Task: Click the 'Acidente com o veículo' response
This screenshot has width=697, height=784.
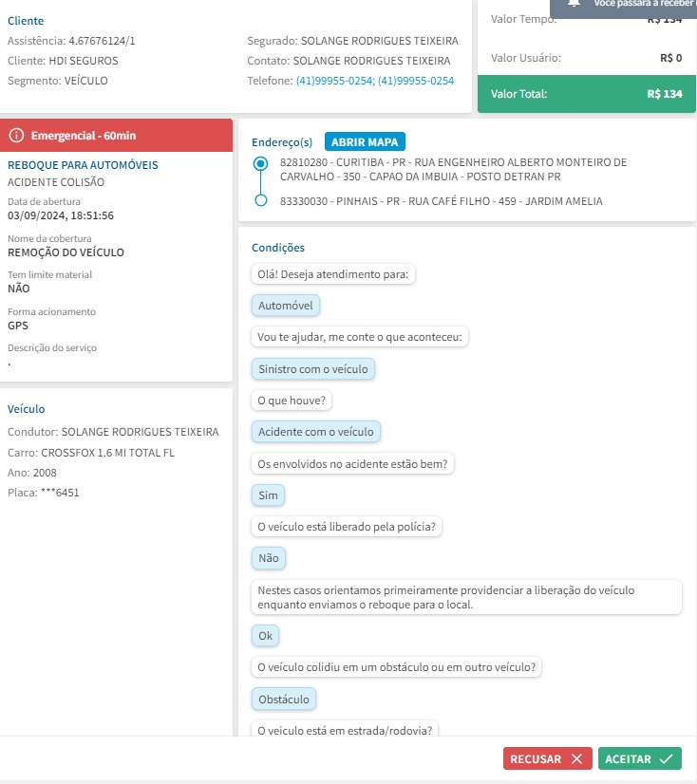Action: click(317, 432)
